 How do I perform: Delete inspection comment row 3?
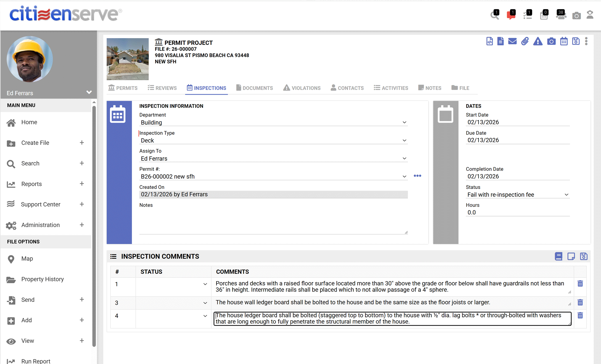[580, 302]
